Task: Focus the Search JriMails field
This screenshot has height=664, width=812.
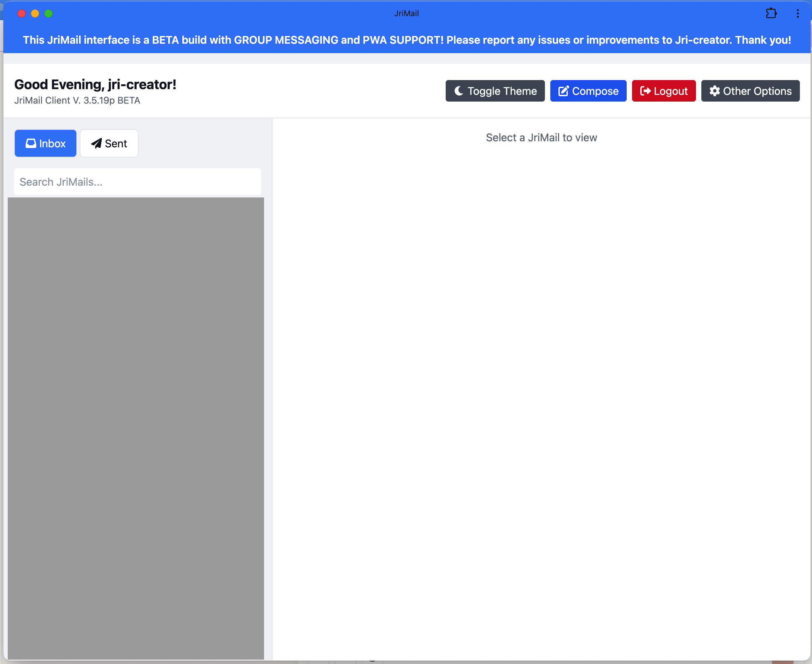Action: click(137, 182)
